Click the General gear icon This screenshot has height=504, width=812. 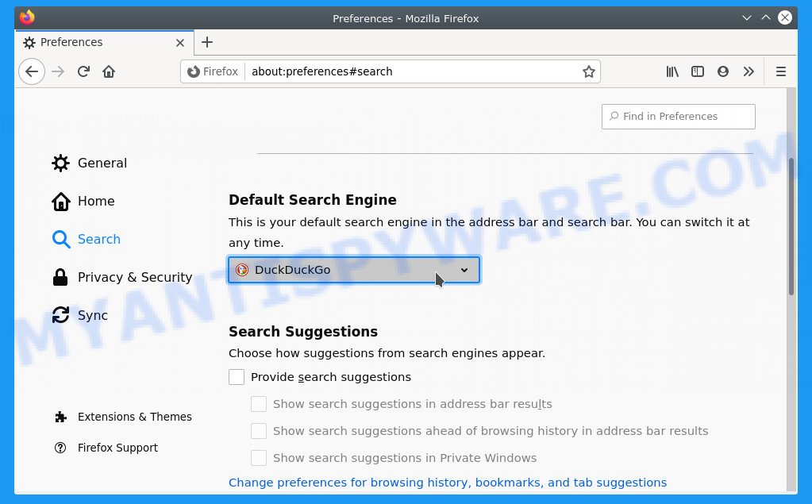pos(60,164)
